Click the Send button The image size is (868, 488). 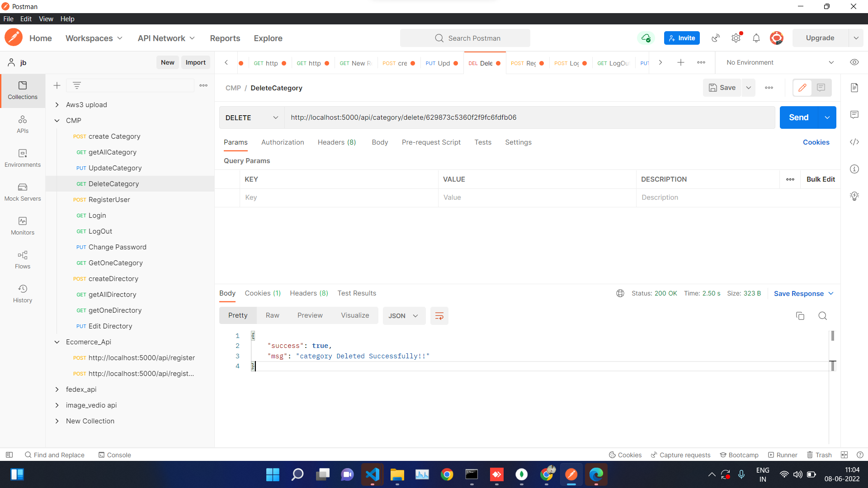799,117
